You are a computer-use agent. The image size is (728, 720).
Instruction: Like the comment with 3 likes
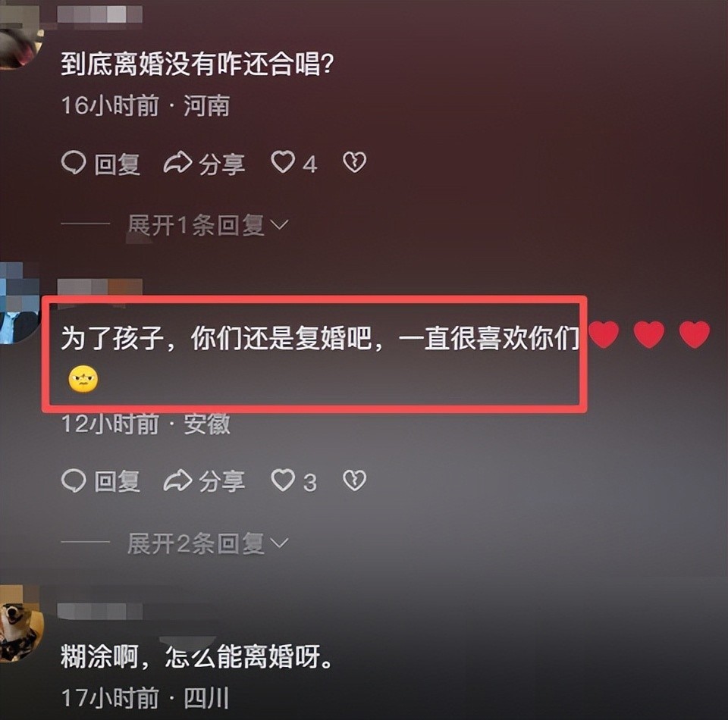283,481
